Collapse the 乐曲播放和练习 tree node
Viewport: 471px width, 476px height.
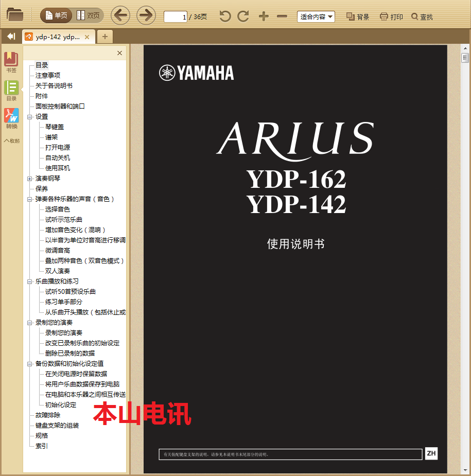point(29,281)
